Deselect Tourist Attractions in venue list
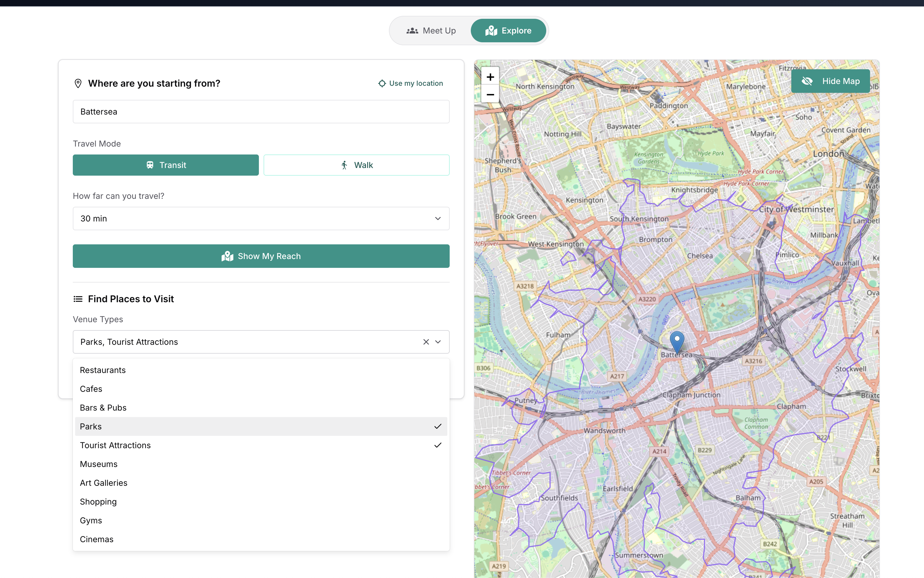The height and width of the screenshot is (578, 924). [x=261, y=445]
